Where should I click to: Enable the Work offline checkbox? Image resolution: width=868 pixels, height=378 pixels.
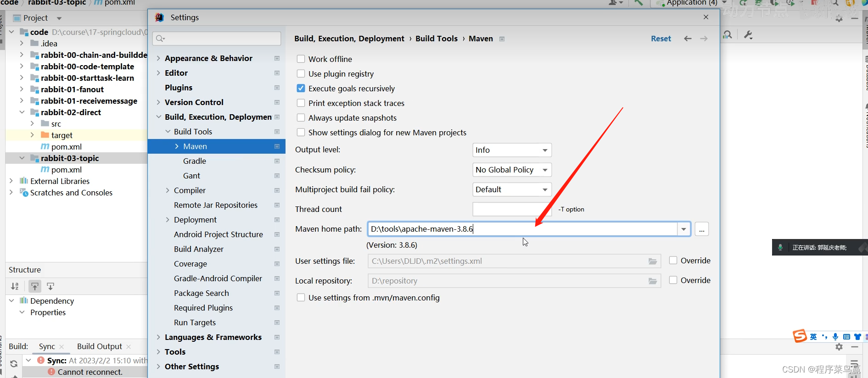coord(301,59)
